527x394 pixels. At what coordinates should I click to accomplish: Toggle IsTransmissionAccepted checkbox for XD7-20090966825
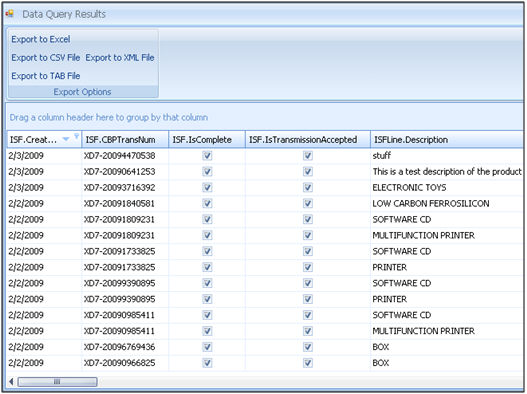pos(308,363)
